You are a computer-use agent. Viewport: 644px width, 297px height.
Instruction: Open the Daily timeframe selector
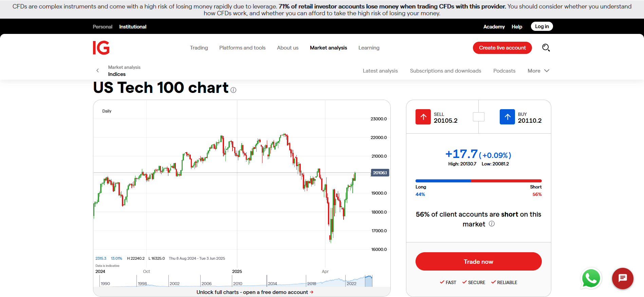[107, 111]
